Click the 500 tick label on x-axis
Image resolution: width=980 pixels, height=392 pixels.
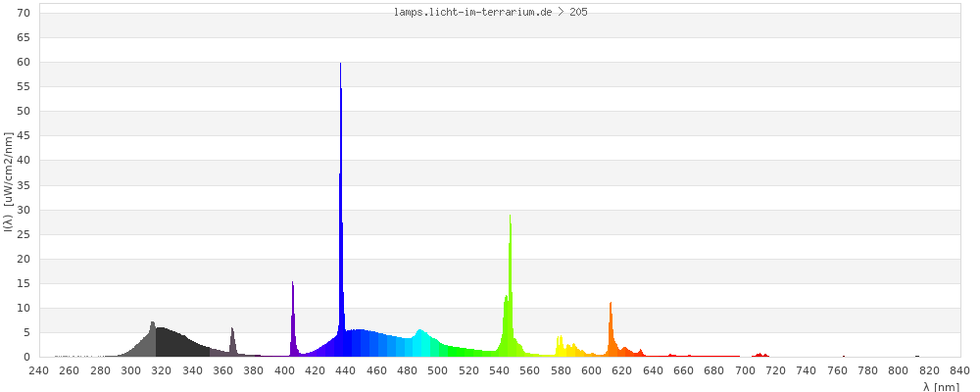pyautogui.click(x=438, y=370)
